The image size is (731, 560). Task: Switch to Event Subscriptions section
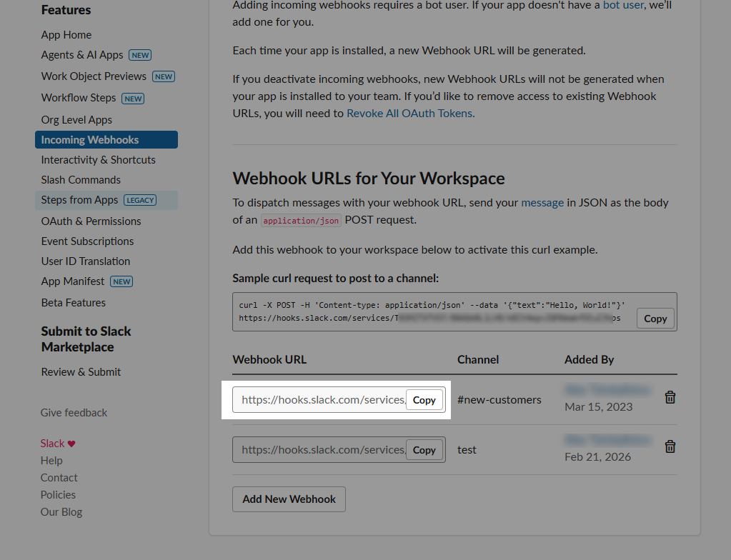(x=87, y=241)
